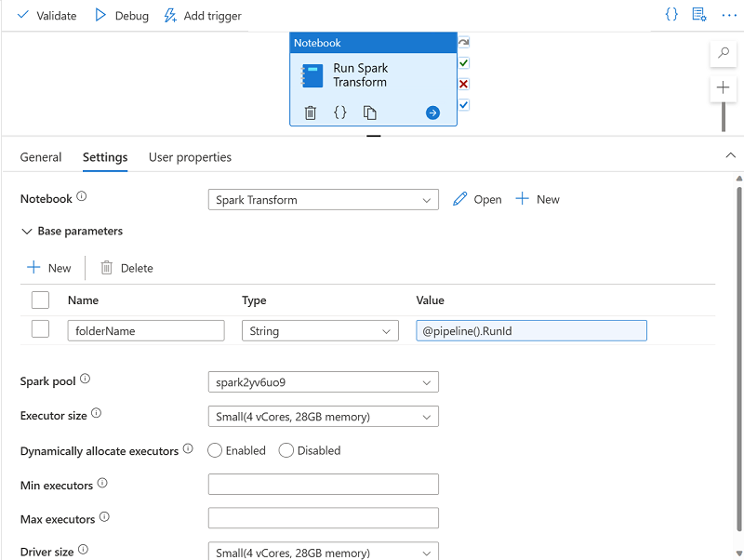Check the folderName parameter row checkbox
The image size is (744, 560).
click(40, 329)
